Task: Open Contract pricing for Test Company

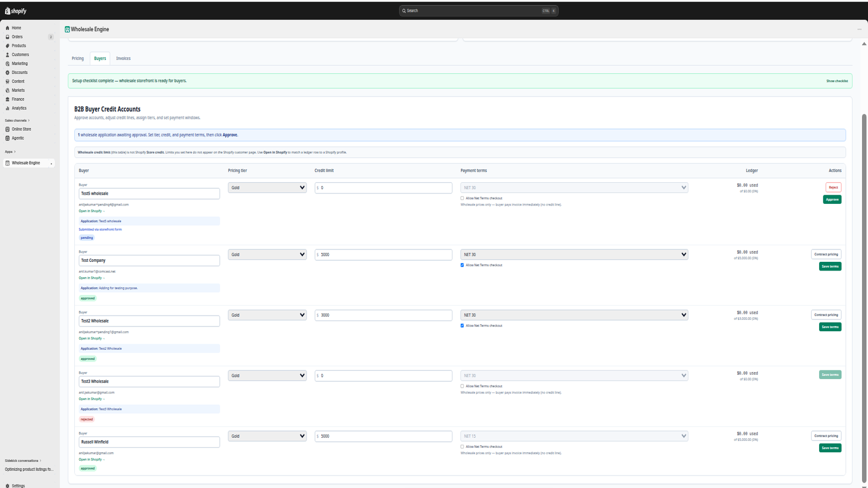Action: (x=826, y=254)
